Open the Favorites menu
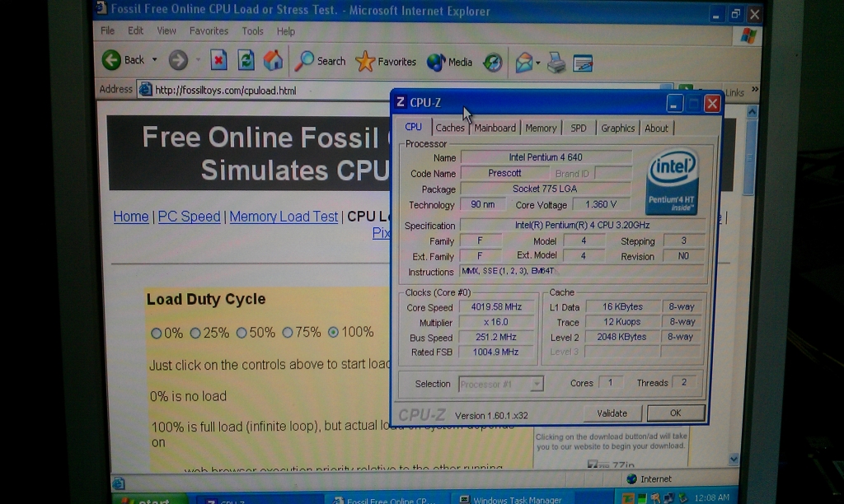Image resolution: width=844 pixels, height=504 pixels. [209, 31]
